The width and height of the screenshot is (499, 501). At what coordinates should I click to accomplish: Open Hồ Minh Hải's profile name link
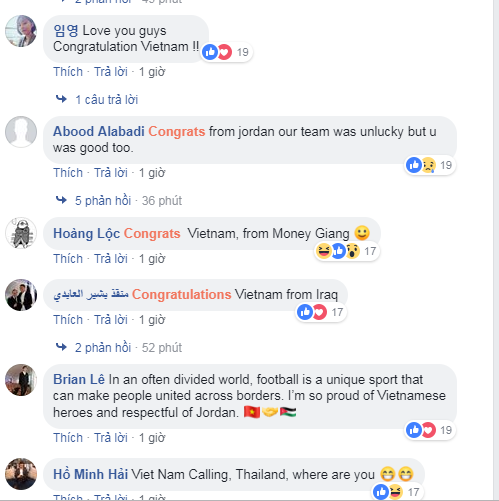(91, 474)
